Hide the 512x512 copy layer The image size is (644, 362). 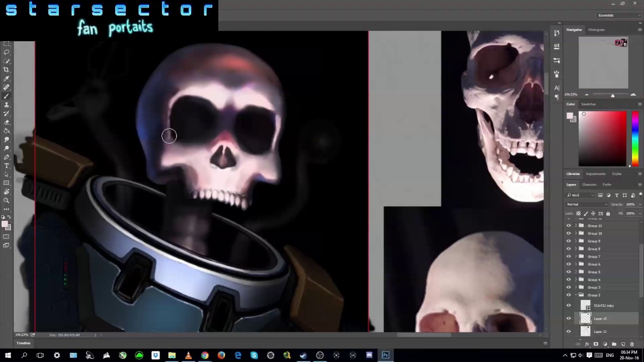(569, 305)
